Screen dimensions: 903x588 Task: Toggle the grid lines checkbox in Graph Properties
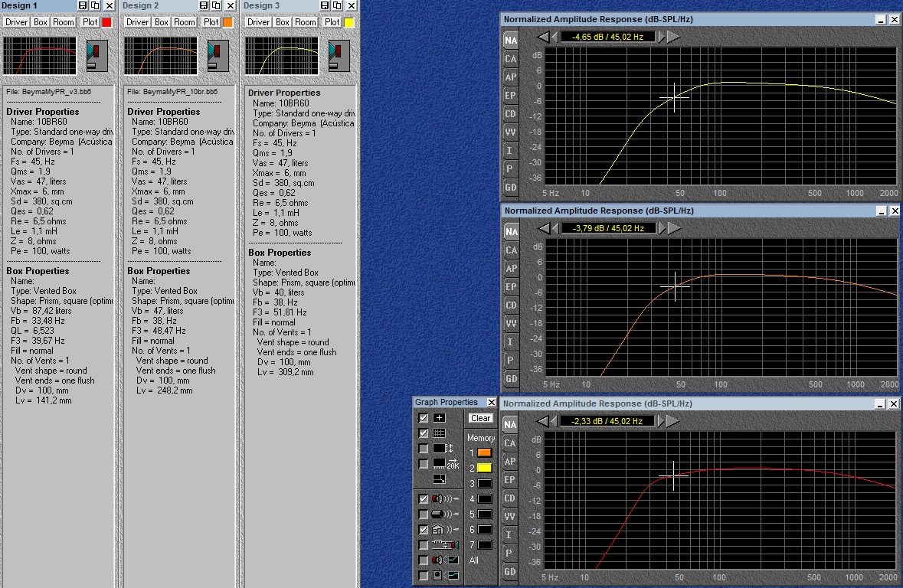click(x=424, y=433)
